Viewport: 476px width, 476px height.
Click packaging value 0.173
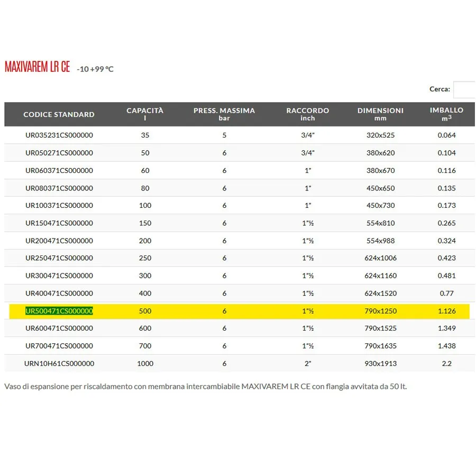[x=446, y=205]
